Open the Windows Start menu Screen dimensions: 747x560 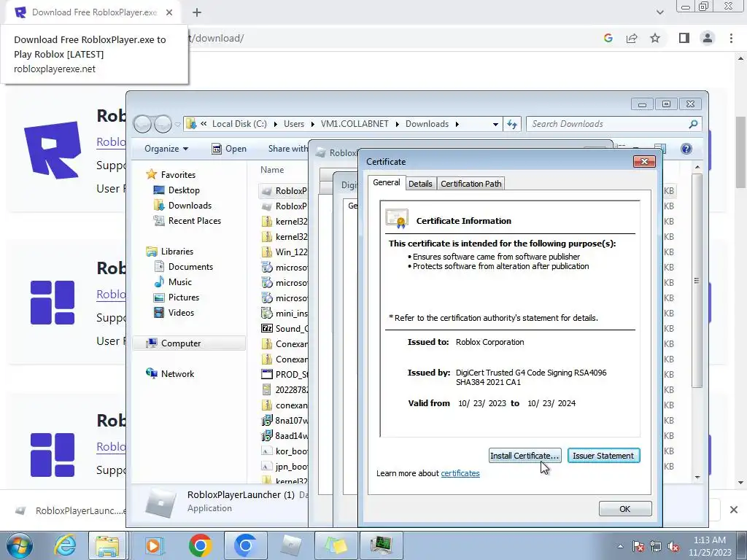tap(19, 545)
